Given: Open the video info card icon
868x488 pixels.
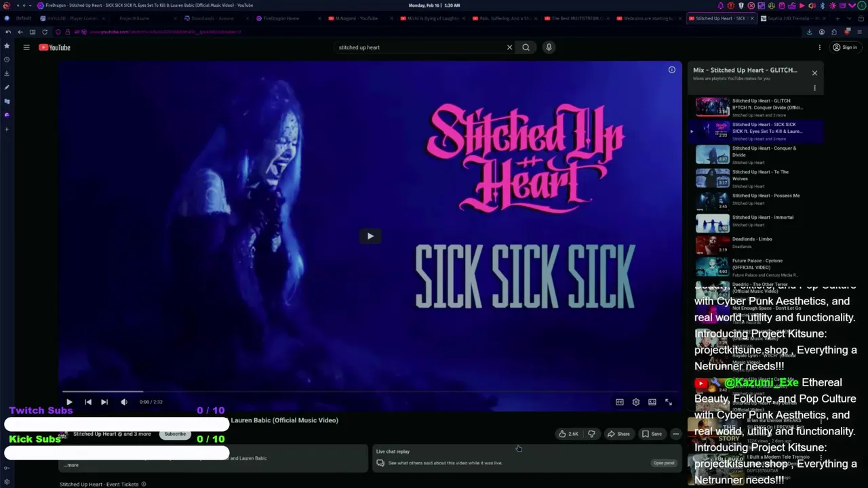Looking at the screenshot, I should 671,70.
